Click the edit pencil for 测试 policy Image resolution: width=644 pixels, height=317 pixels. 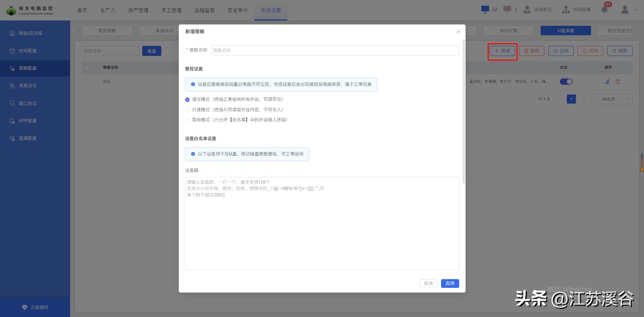pyautogui.click(x=607, y=81)
